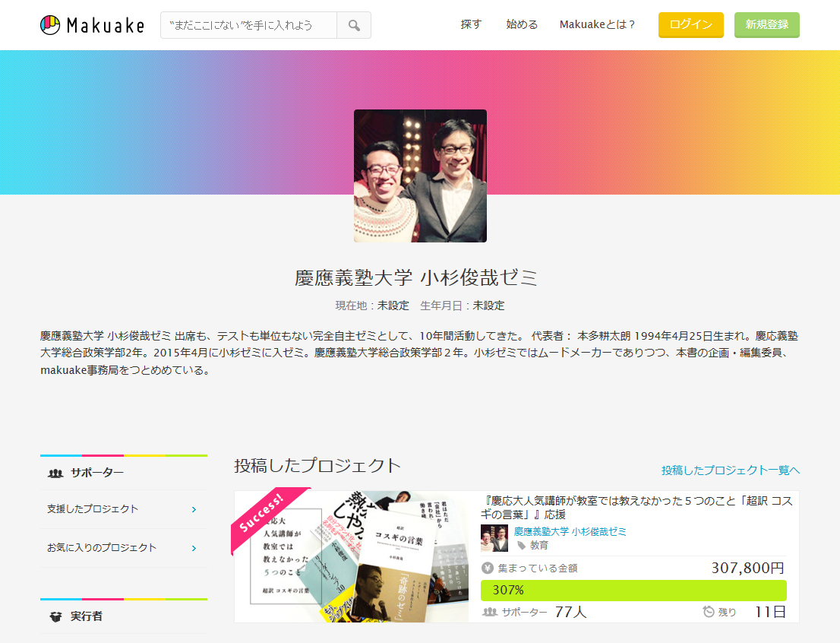
Task: Click the magnifier search button
Action: [354, 25]
